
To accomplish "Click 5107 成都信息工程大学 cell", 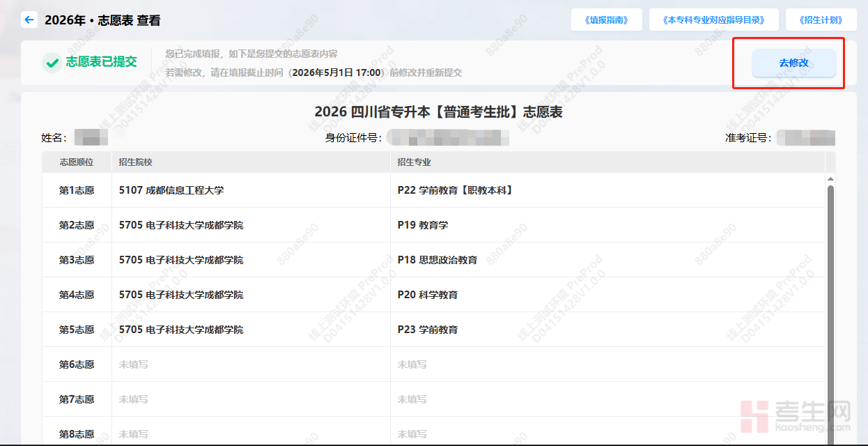I will click(x=171, y=190).
